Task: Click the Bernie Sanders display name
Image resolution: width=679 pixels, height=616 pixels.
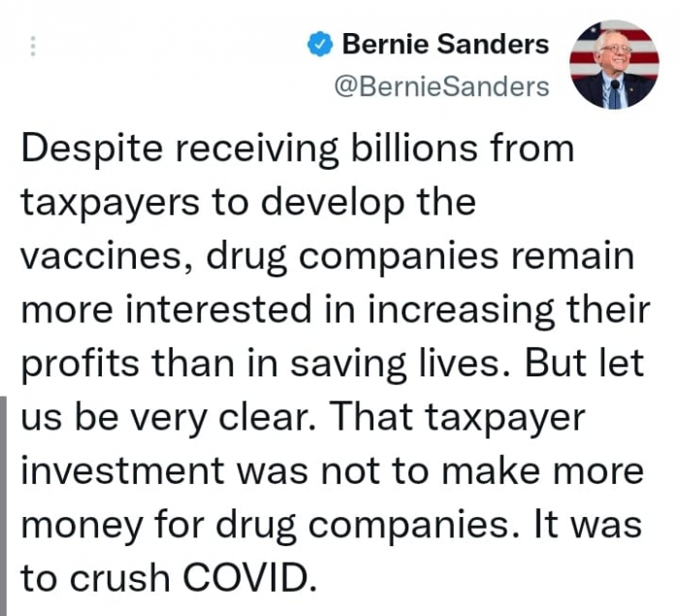Action: click(445, 44)
